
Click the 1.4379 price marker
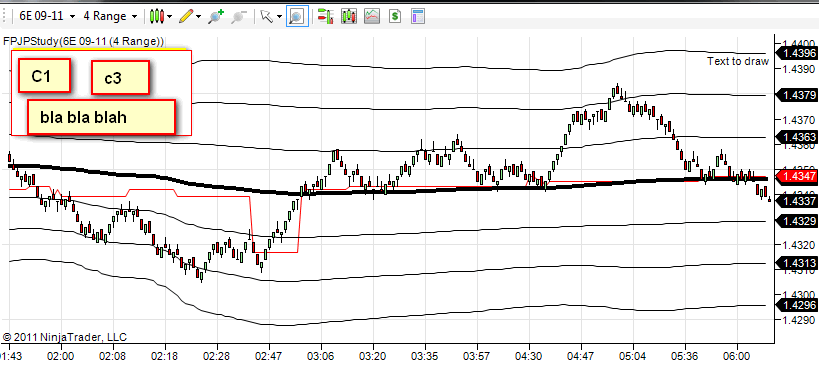click(797, 95)
